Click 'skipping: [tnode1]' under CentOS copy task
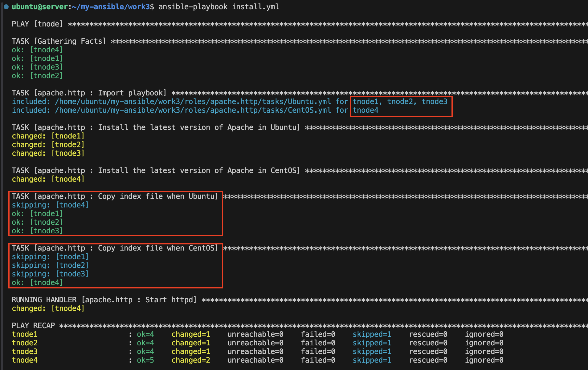 coord(50,257)
